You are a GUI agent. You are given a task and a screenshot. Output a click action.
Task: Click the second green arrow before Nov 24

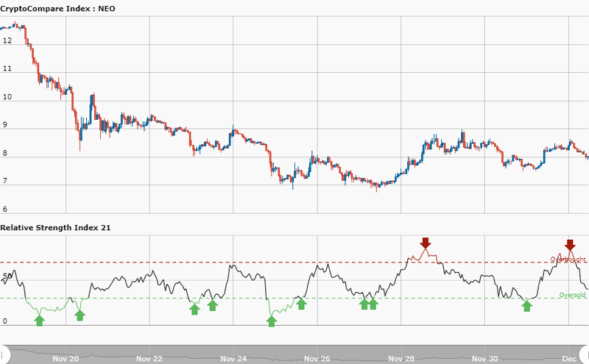tap(212, 304)
